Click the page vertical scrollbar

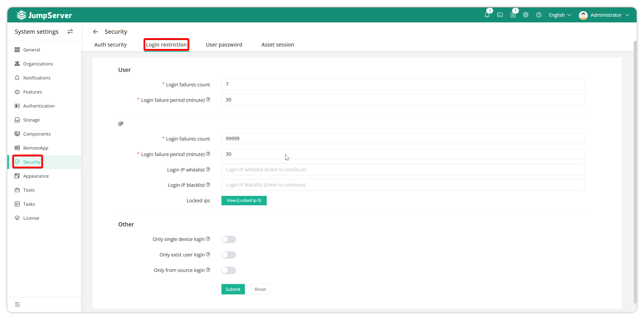635,172
